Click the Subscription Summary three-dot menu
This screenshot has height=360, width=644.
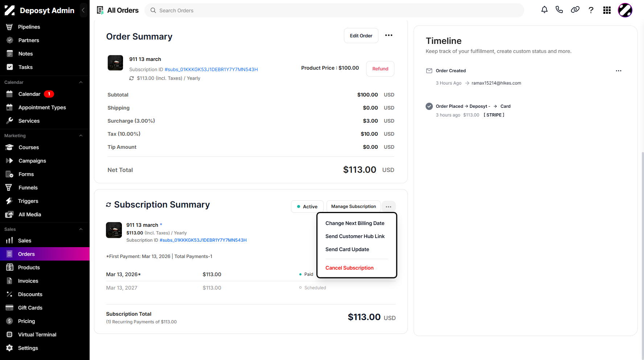pyautogui.click(x=389, y=206)
